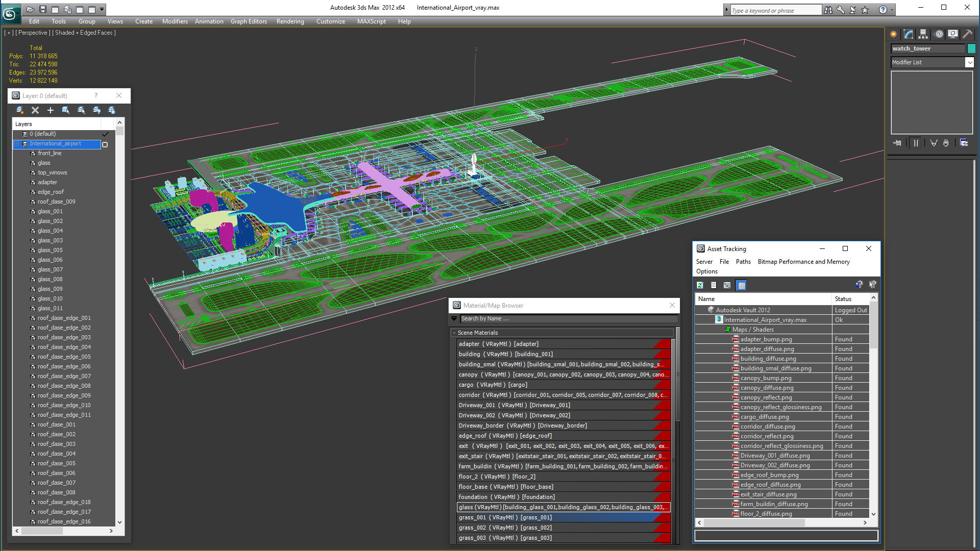Viewport: 980px width, 551px height.
Task: Click Freeze/Unfreeze All Layers icon
Action: (112, 110)
